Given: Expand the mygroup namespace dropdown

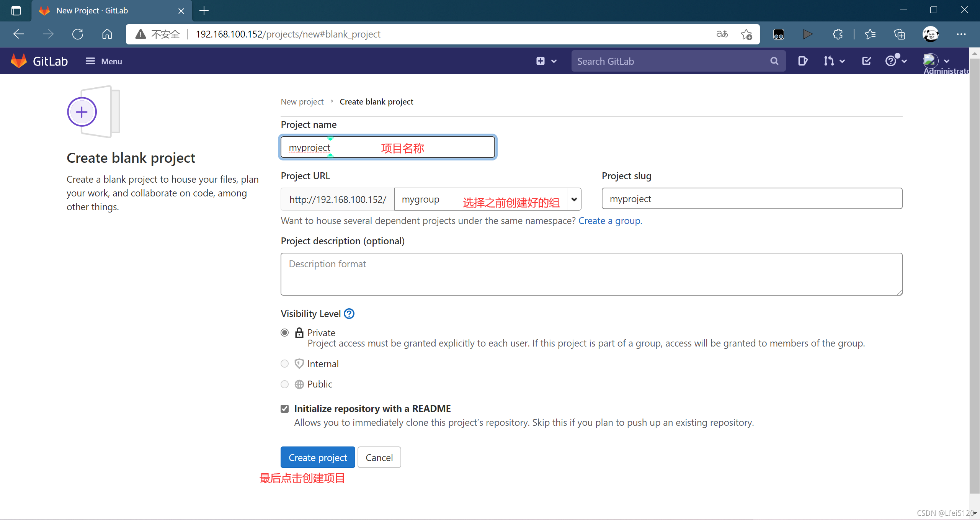Looking at the screenshot, I should [x=574, y=199].
